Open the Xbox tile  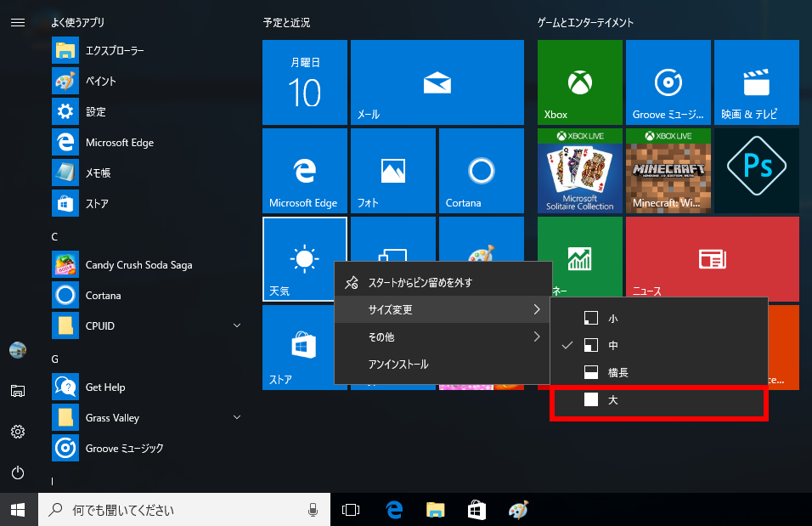580,82
